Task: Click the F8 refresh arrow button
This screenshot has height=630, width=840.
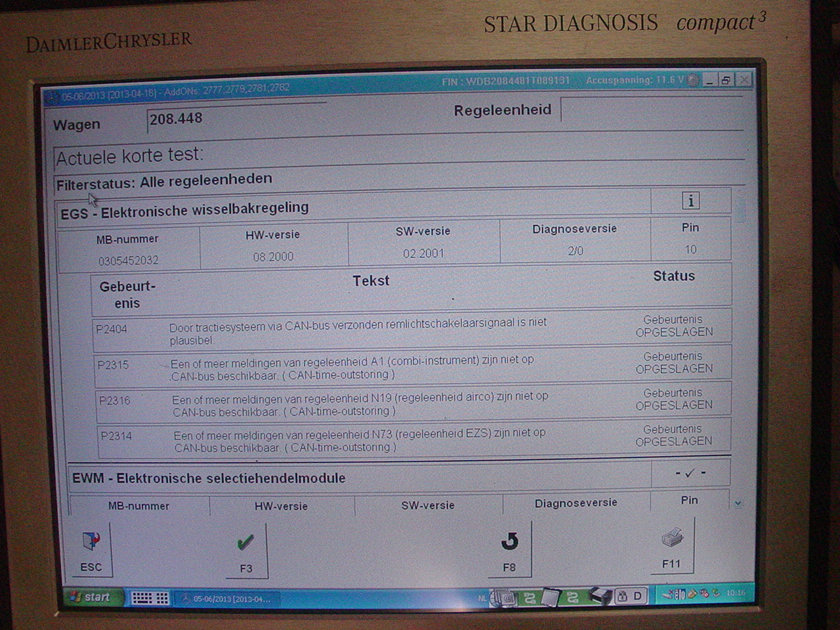Action: 509,550
